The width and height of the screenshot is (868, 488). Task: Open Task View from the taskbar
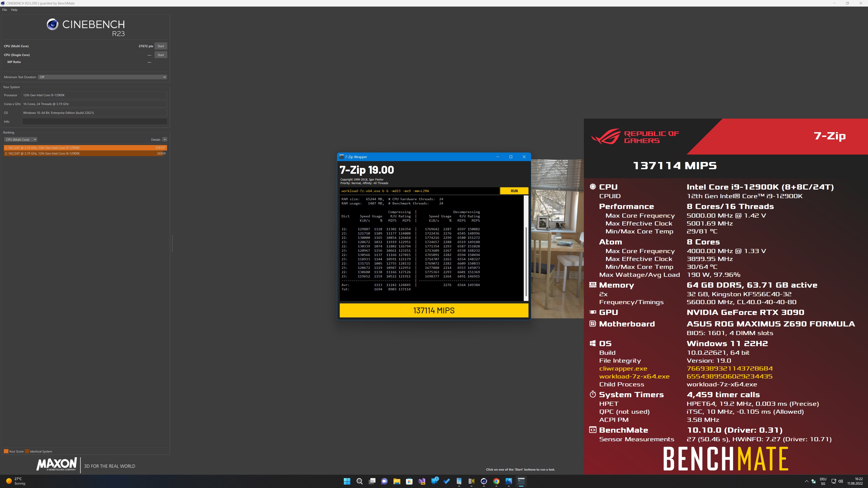click(372, 481)
